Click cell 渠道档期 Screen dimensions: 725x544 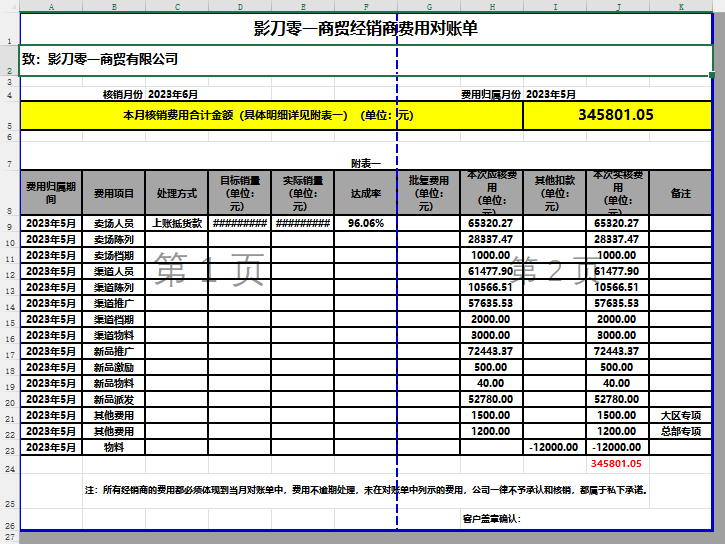114,319
